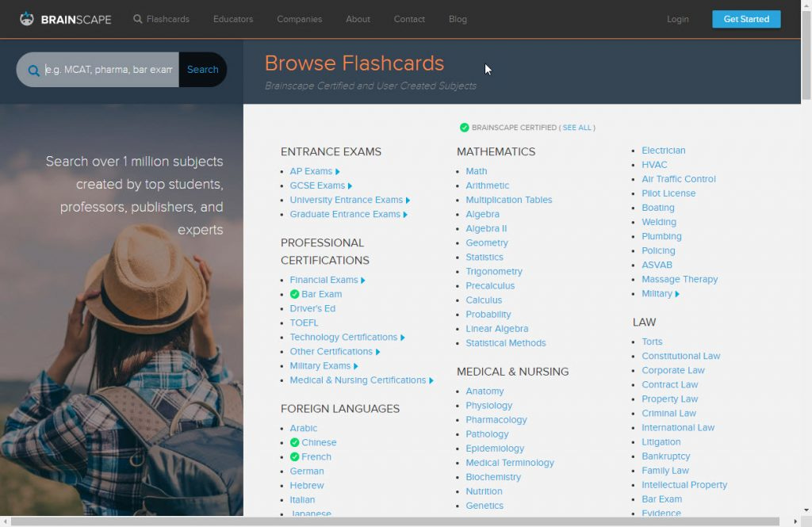Open the ASVAB link
Viewport: 812px width, 527px height.
point(657,265)
